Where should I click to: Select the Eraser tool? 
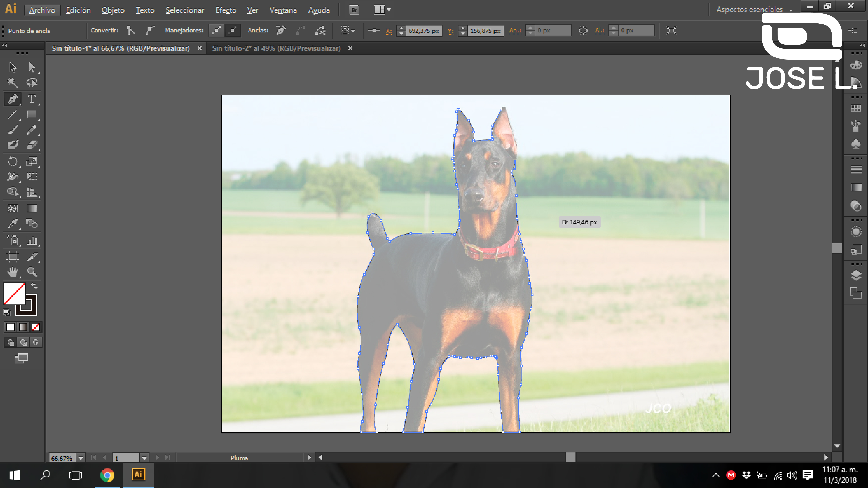32,145
